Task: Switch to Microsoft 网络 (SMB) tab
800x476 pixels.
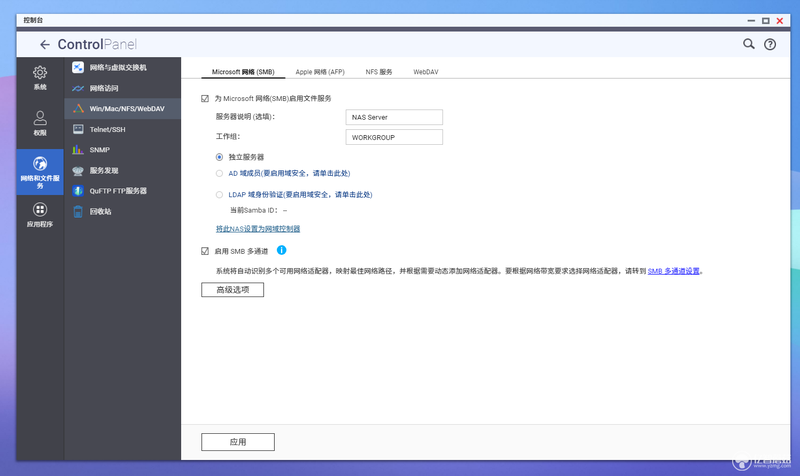Action: 243,72
